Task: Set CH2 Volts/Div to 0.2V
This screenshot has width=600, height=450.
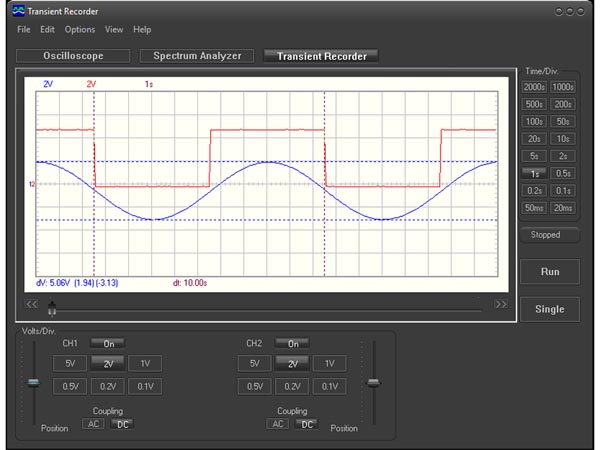Action: click(x=292, y=386)
